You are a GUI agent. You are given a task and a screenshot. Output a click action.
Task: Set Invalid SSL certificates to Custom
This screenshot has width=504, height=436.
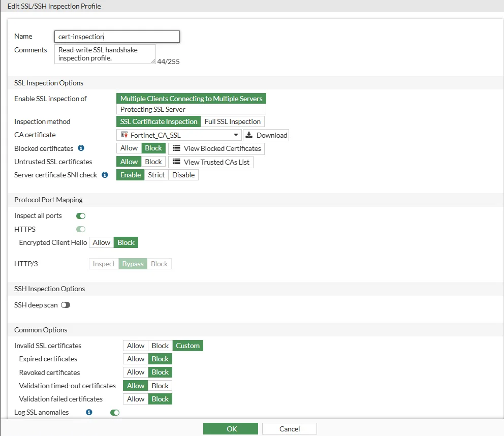[187, 346]
